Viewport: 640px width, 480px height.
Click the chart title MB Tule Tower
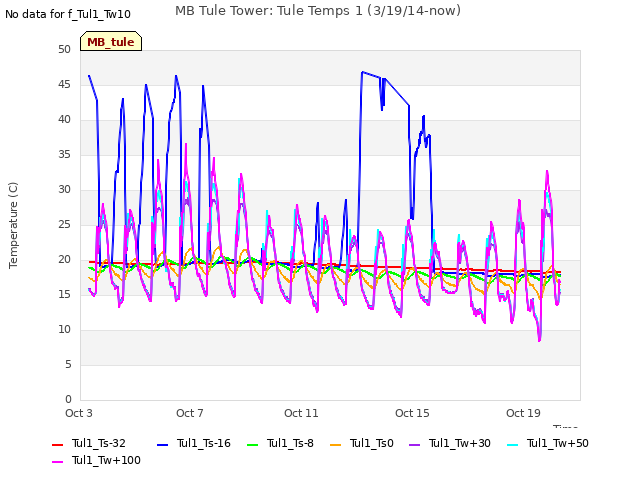318,11
